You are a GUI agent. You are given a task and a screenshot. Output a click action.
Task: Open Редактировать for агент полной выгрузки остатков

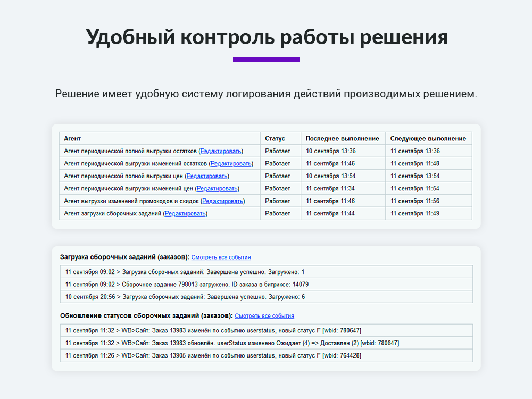[x=220, y=151]
